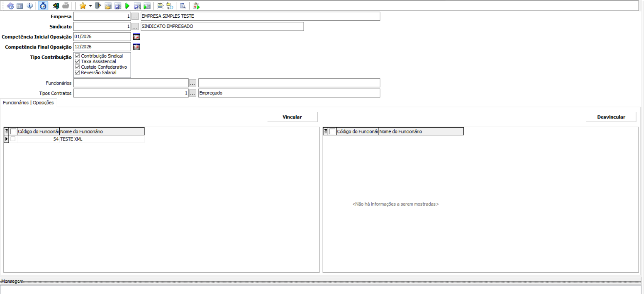Image resolution: width=644 pixels, height=294 pixels.
Task: Click the Desvincular button
Action: pyautogui.click(x=611, y=117)
